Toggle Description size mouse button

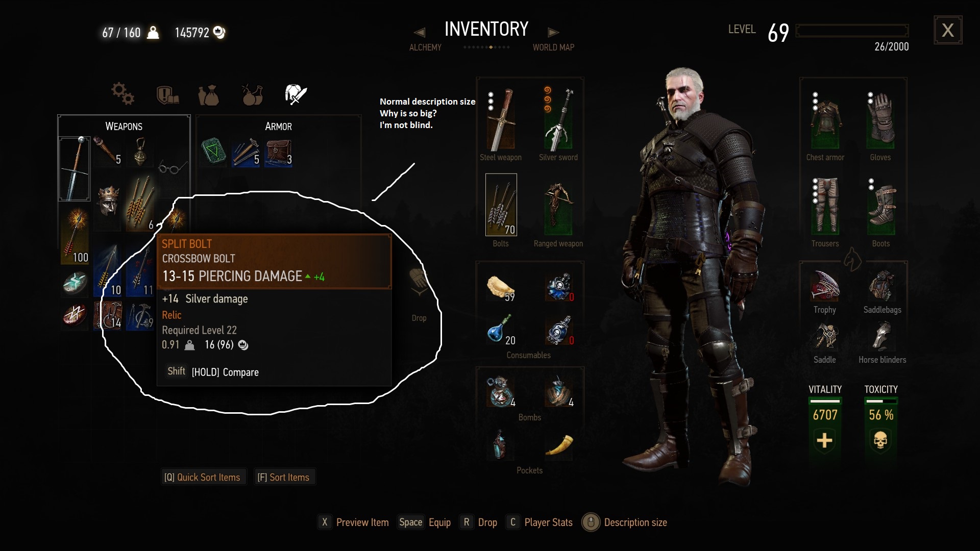(591, 522)
